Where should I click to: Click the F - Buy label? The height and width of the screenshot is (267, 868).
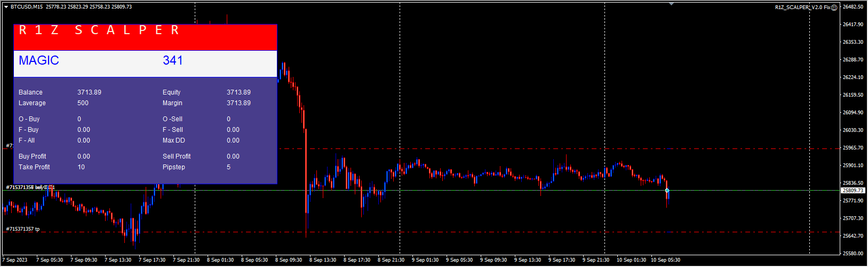click(x=29, y=130)
